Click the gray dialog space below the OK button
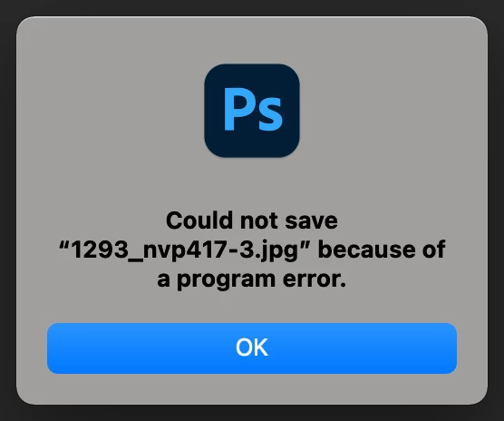This screenshot has height=421, width=504. click(252, 387)
